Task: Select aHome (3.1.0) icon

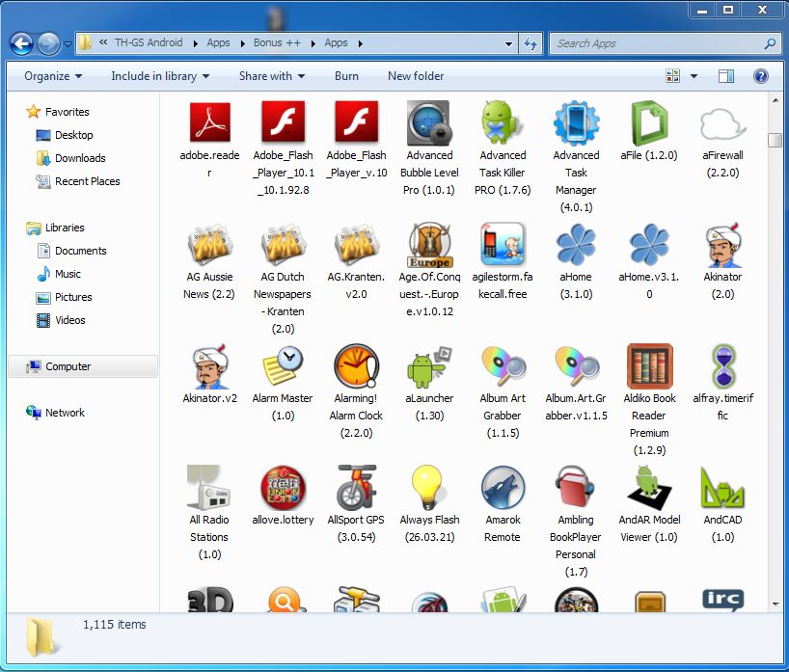Action: [576, 245]
